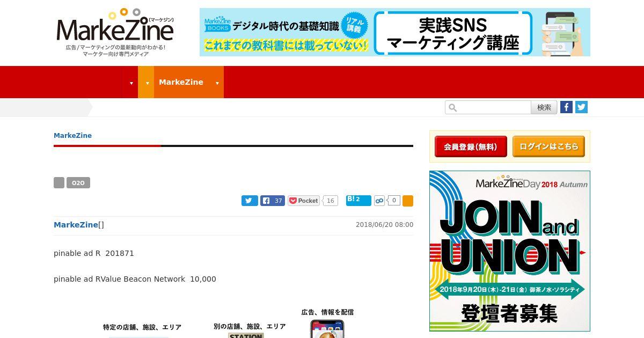Open the Twitter page icon near search
The image size is (644, 338).
click(x=581, y=107)
